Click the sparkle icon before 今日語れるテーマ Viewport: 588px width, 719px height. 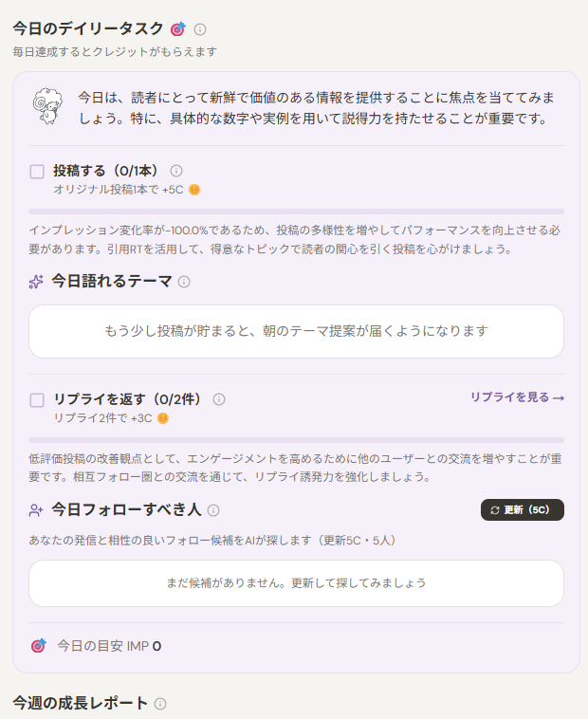[36, 282]
